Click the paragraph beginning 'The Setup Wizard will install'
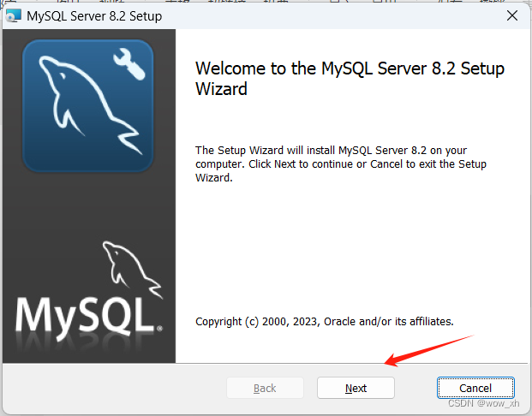The height and width of the screenshot is (416, 532). (x=341, y=164)
